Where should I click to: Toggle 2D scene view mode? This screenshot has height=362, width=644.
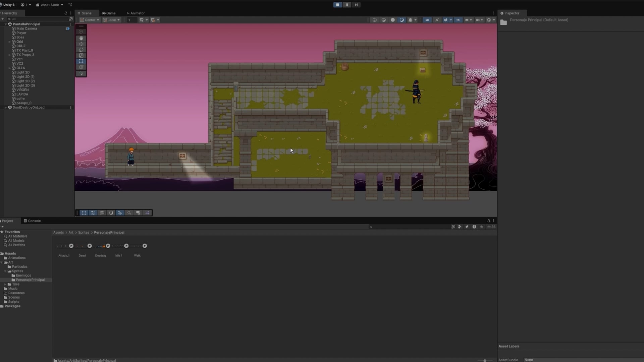[427, 20]
